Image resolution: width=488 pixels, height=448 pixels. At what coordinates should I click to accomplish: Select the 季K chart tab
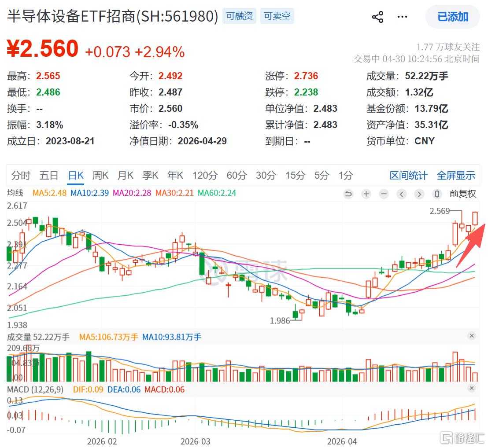(x=150, y=175)
